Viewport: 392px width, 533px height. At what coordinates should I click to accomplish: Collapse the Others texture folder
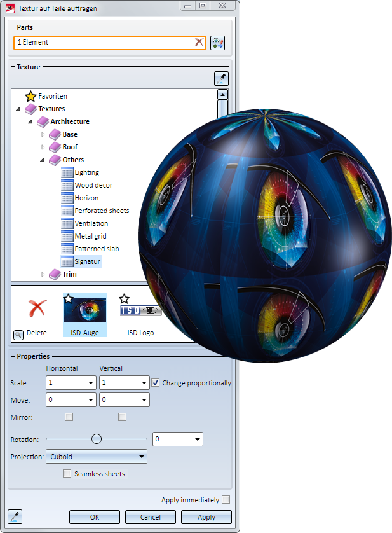pos(43,160)
